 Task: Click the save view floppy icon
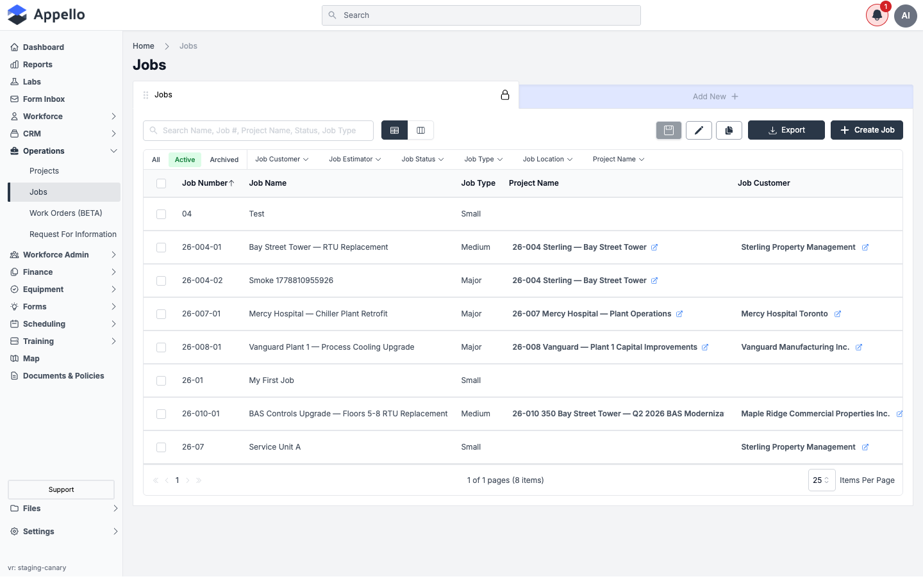(669, 130)
